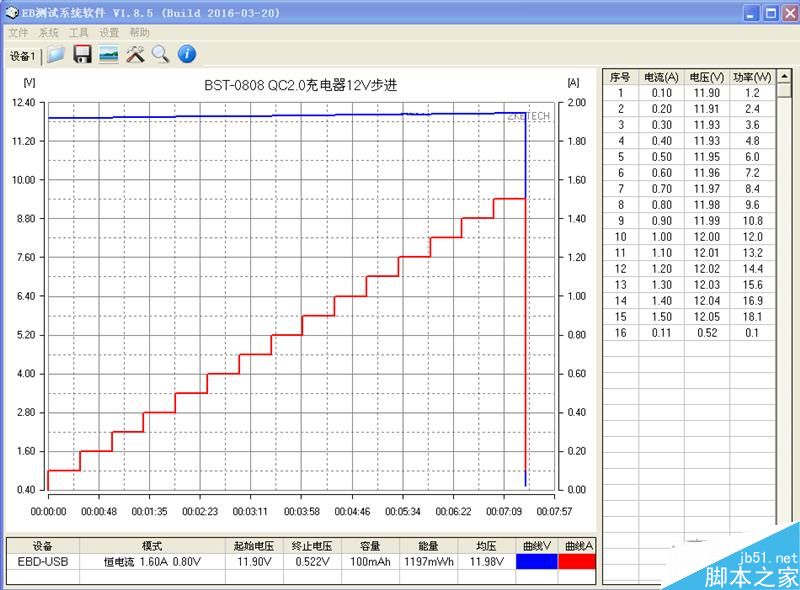Select the 设备1 device tab
This screenshot has width=800, height=590.
tap(22, 56)
